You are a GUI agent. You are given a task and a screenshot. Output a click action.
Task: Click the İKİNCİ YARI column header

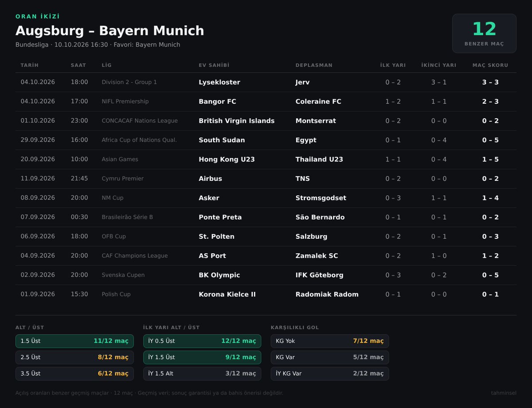(x=439, y=65)
